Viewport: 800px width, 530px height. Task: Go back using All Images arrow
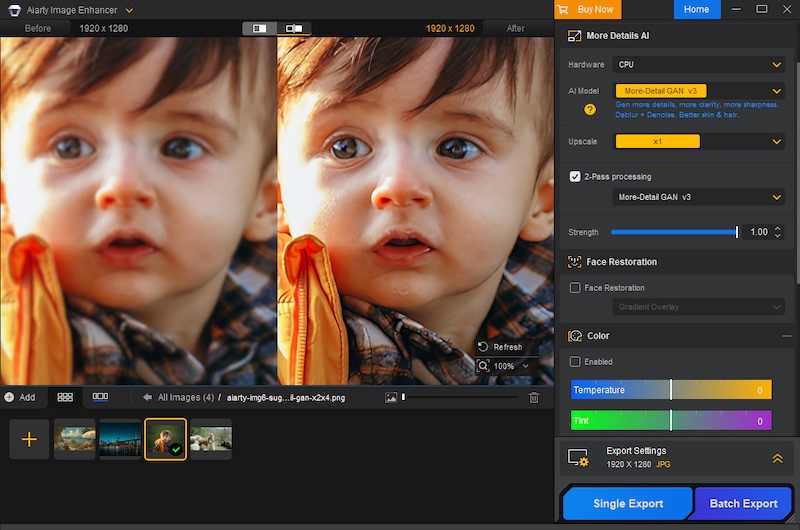pos(147,397)
